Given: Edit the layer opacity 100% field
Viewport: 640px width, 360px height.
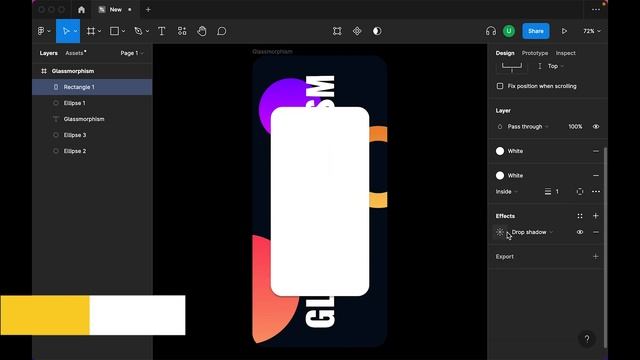Looking at the screenshot, I should click(x=575, y=127).
